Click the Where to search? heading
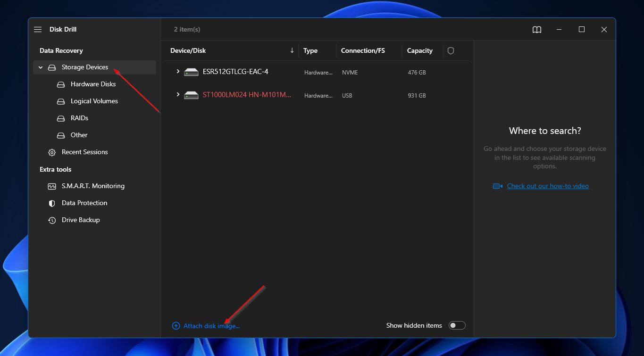644x356 pixels. 545,131
